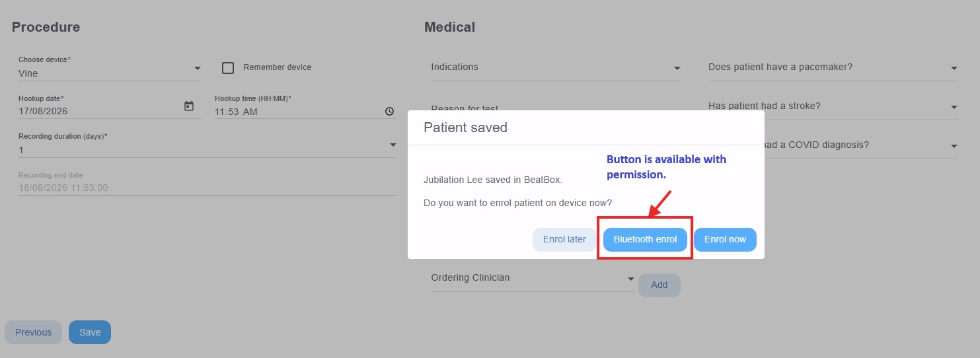Viewport: 980px width, 358px height.
Task: Open the pacemaker question dropdown
Action: point(833,67)
